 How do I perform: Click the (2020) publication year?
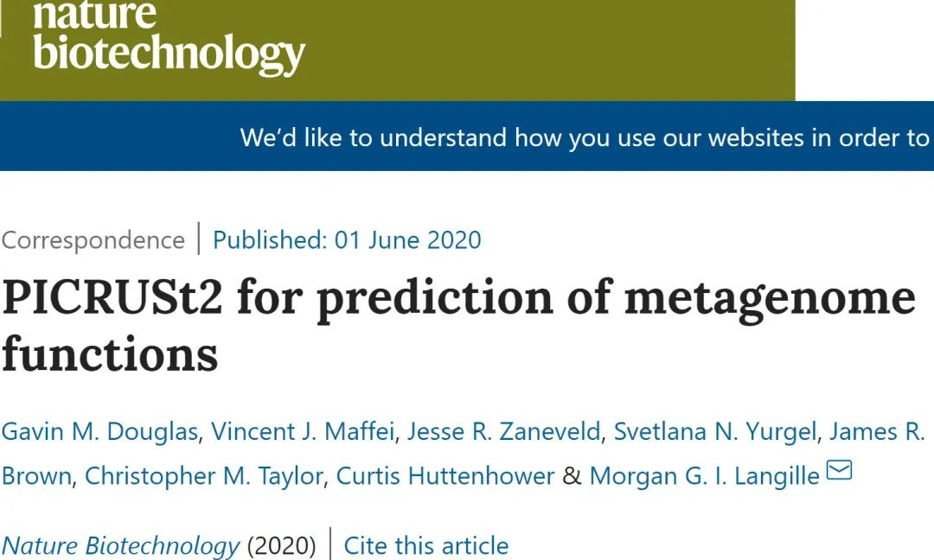click(280, 546)
